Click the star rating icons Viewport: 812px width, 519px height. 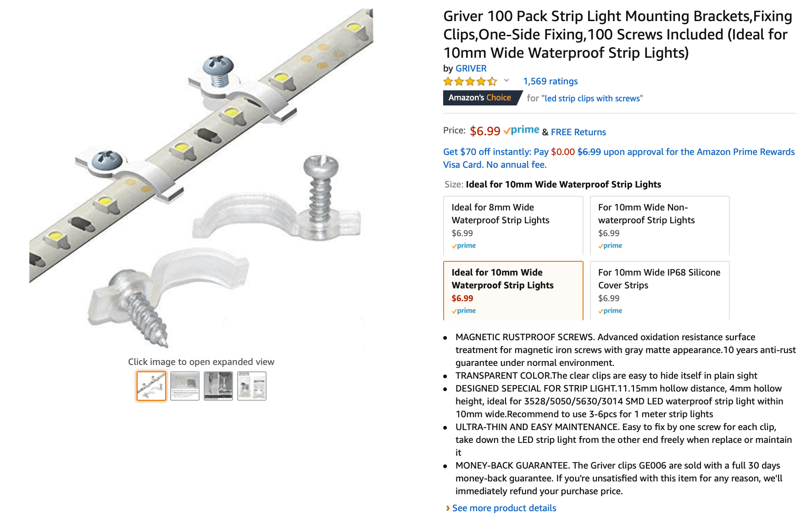pos(470,82)
